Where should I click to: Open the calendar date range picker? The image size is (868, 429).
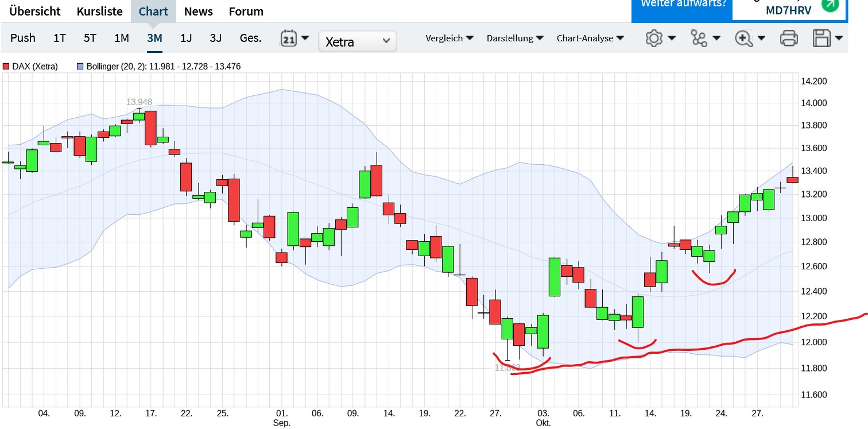click(x=288, y=38)
